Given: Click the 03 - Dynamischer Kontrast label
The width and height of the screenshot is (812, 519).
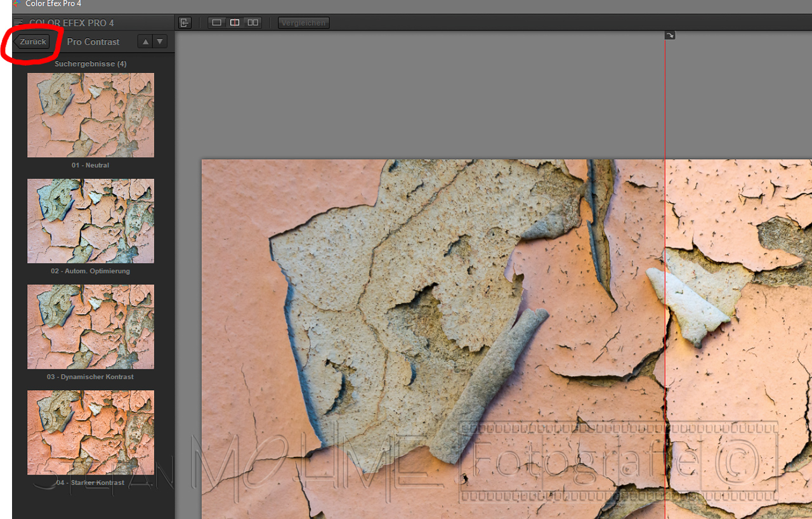Looking at the screenshot, I should tap(90, 377).
